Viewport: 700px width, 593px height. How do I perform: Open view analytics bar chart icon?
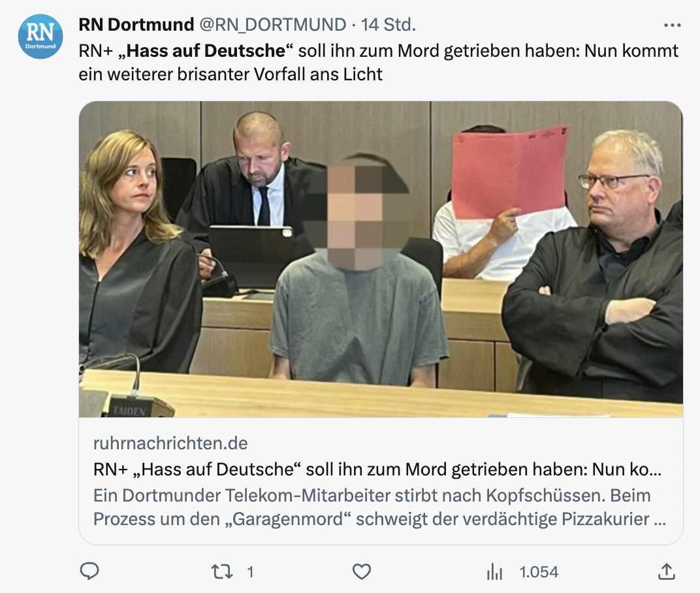click(x=494, y=571)
